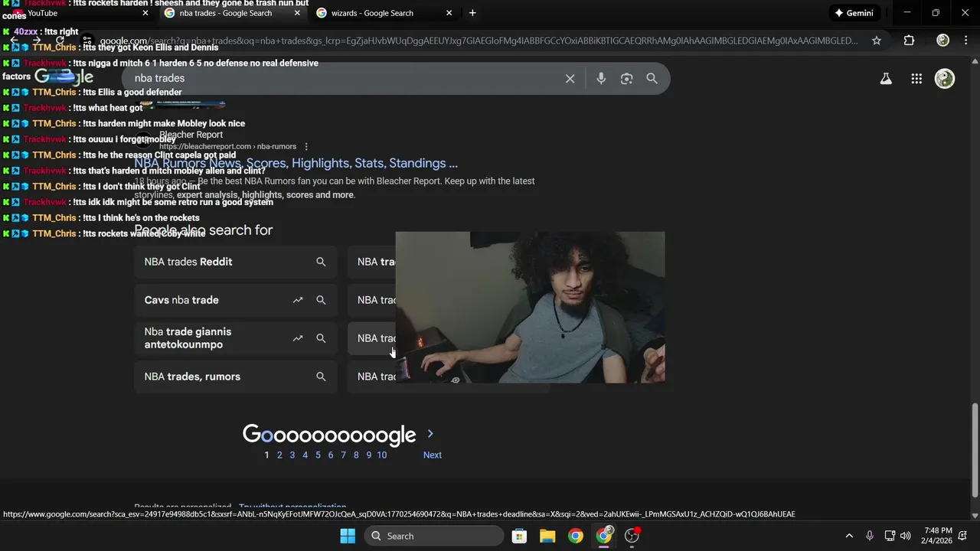
Task: Go to results page 7
Action: point(343,455)
